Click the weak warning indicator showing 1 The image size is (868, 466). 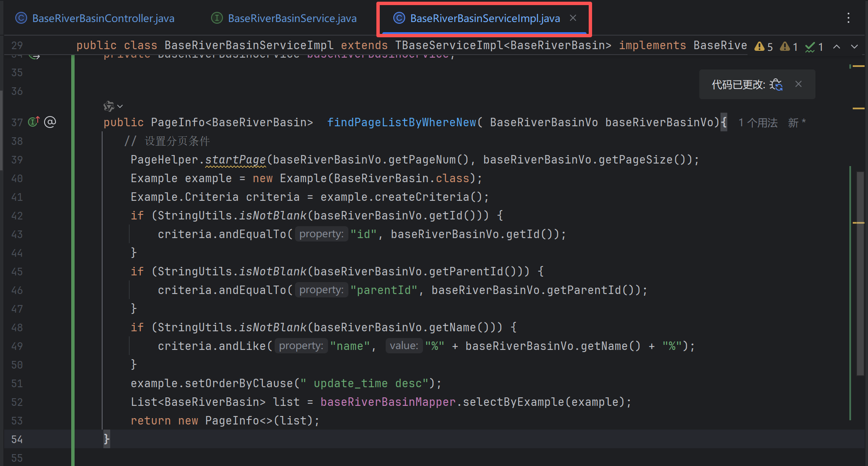tap(789, 47)
